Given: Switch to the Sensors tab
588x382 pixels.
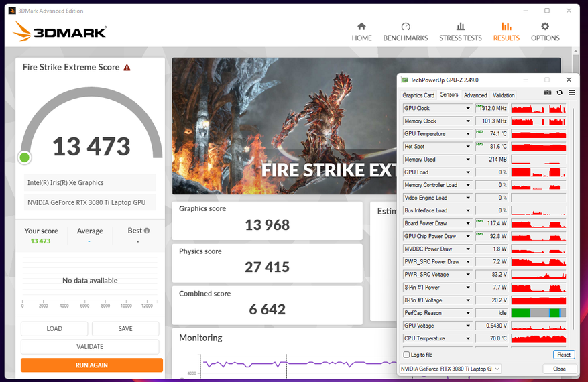Looking at the screenshot, I should coord(449,94).
